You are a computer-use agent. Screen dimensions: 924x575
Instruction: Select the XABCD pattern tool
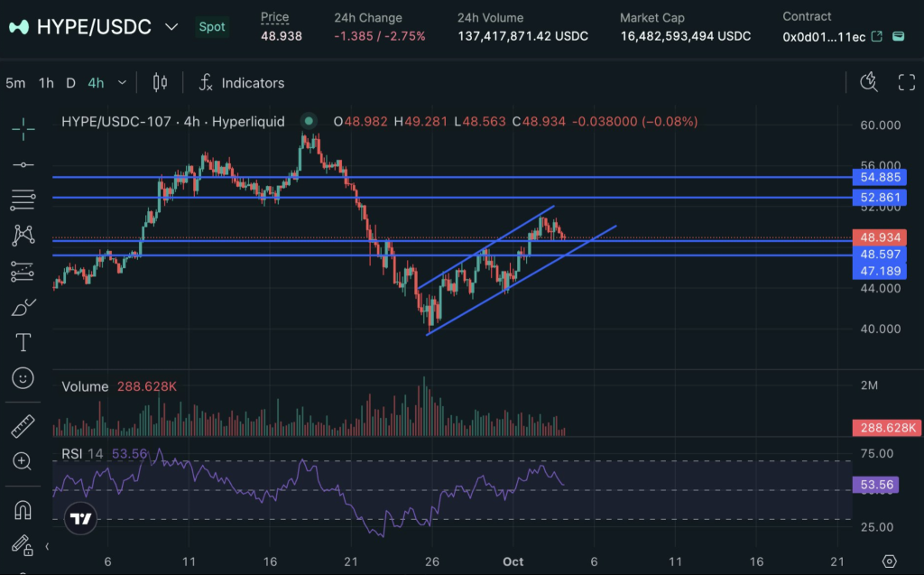tap(23, 236)
